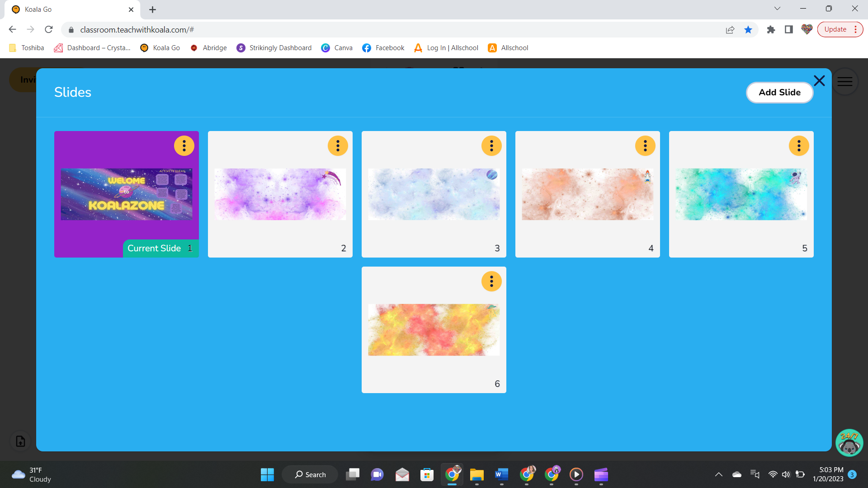
Task: Open the Chrome side panel icon
Action: click(789, 29)
